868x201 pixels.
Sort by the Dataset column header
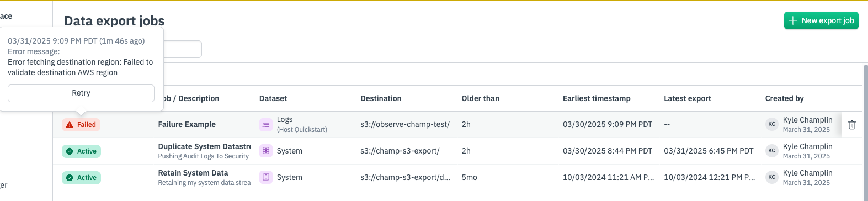pos(273,98)
